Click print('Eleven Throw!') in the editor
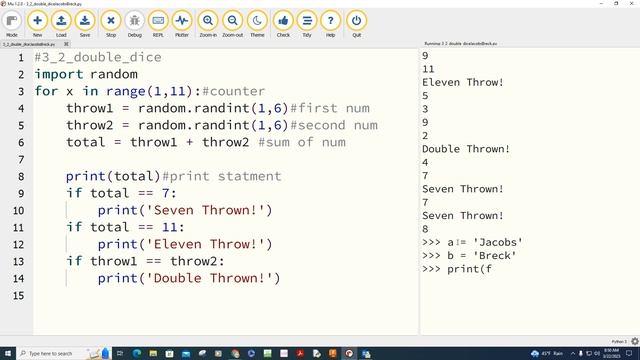Screen dimensions: 640x360 click(185, 244)
